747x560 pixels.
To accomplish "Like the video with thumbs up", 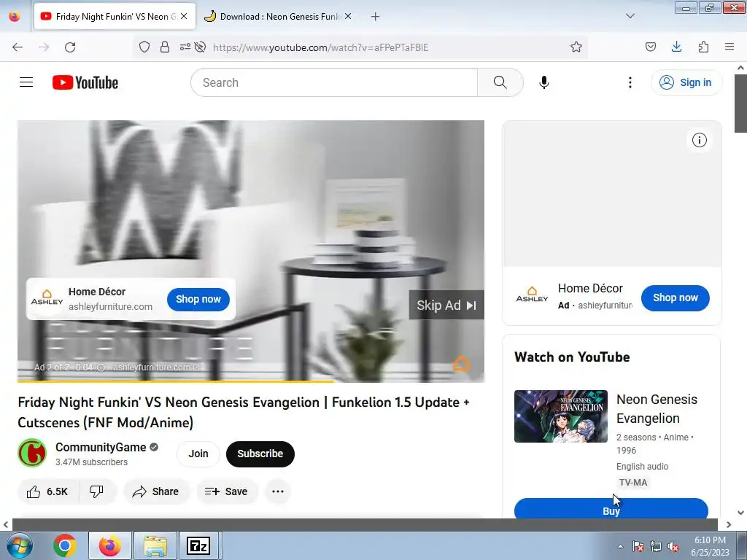I will [x=47, y=491].
